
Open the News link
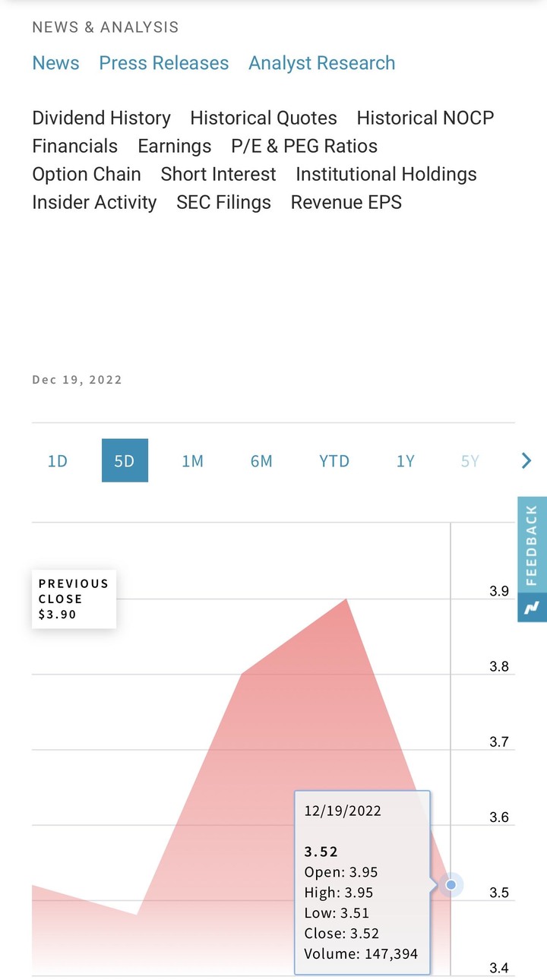[x=55, y=63]
